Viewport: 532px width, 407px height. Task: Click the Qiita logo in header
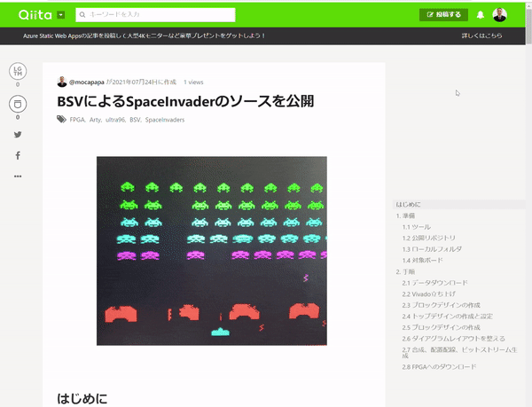30,14
